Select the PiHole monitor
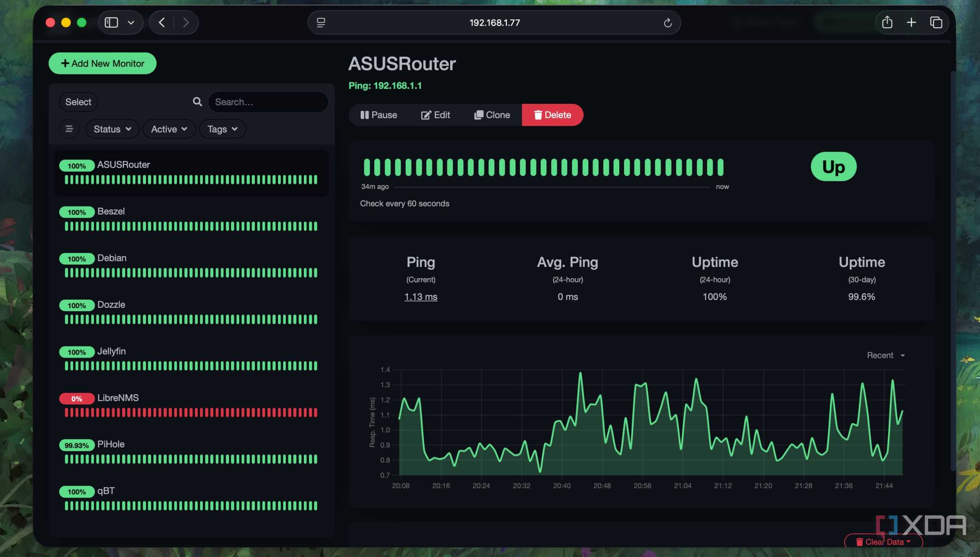 click(x=191, y=452)
